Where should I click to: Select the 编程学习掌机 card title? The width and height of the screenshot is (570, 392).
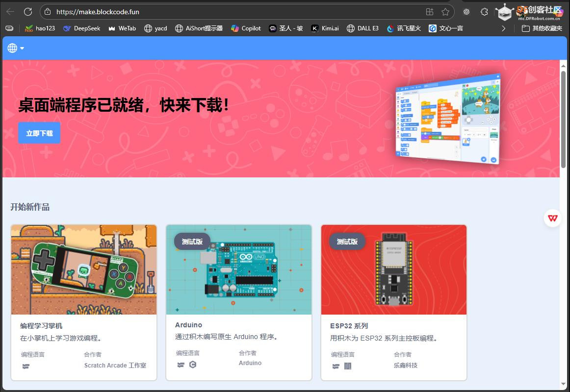41,326
